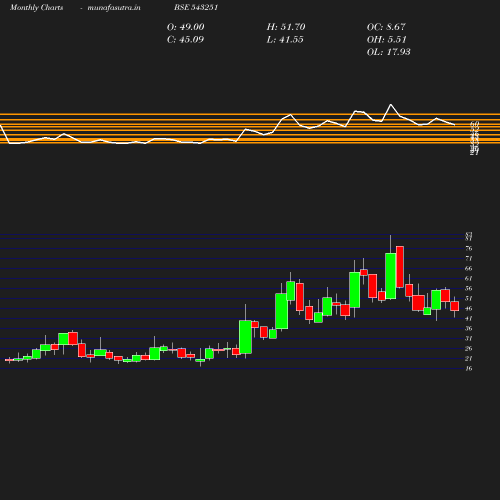The image size is (500, 500).
Task: Select the close value 'C: 45.09'
Action: [x=185, y=40]
